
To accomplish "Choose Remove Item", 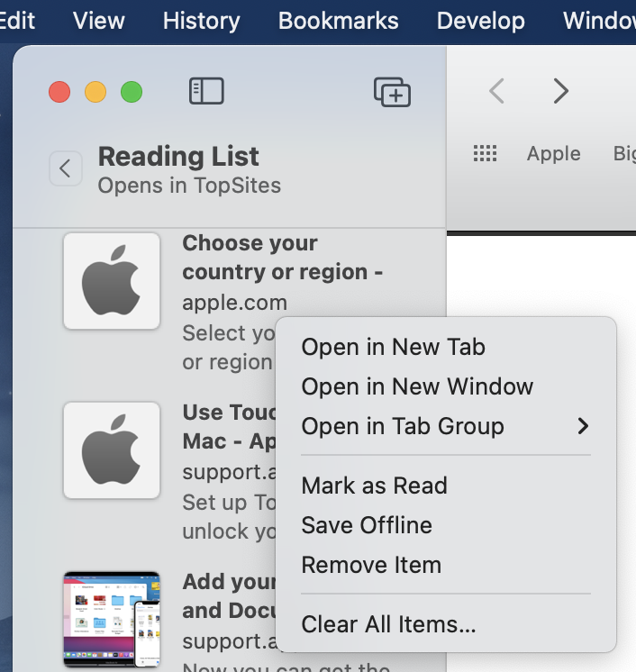I will (446, 565).
